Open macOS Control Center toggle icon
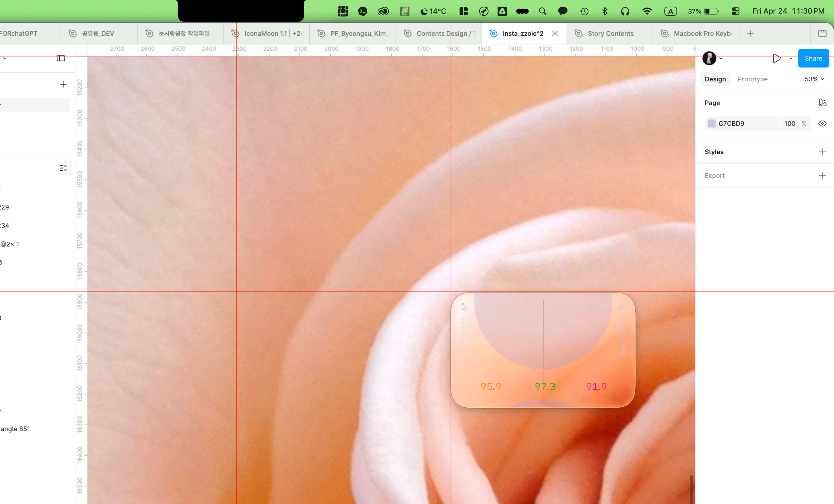The image size is (834, 504). point(736,11)
